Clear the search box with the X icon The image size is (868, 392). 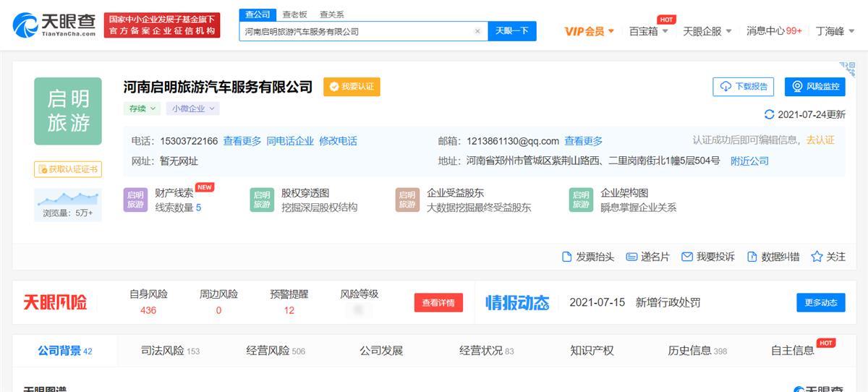click(x=477, y=31)
